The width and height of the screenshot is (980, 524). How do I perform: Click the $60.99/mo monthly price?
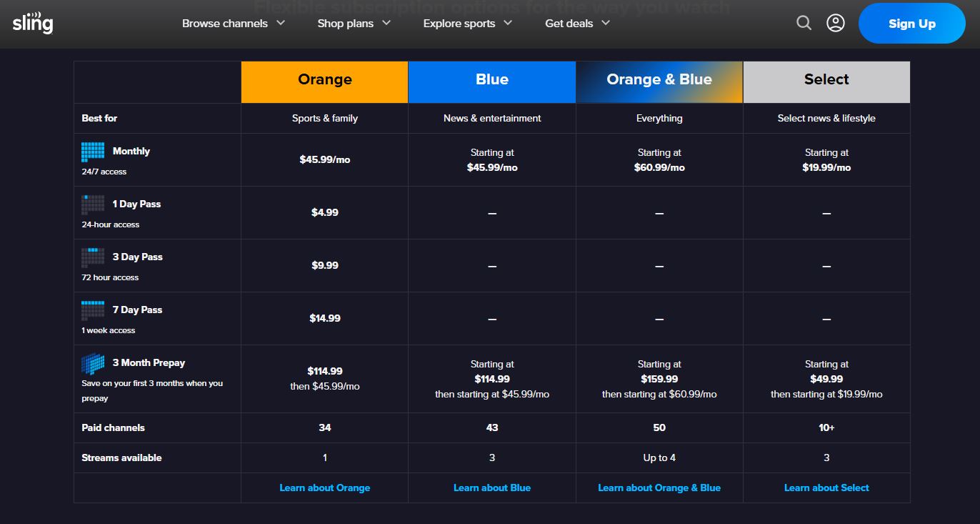point(659,167)
